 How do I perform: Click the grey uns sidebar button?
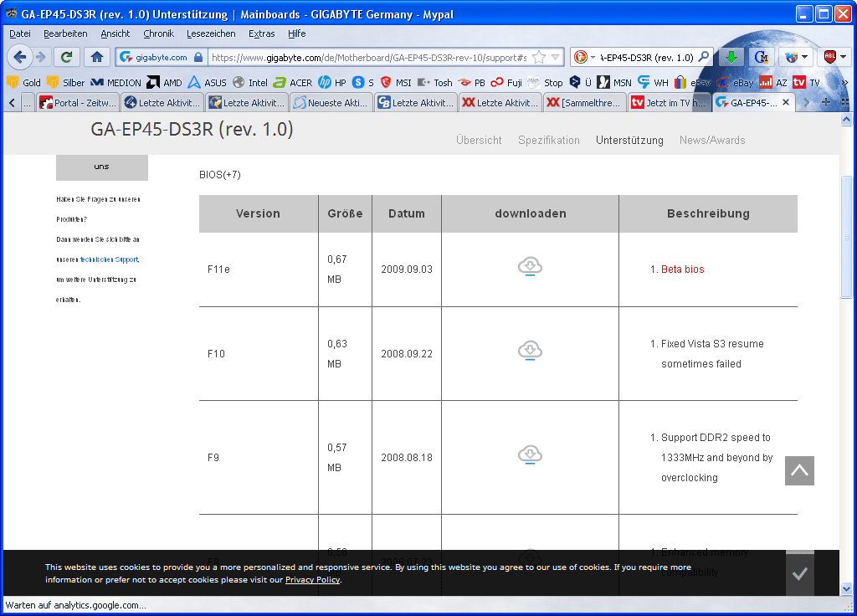[x=101, y=167]
